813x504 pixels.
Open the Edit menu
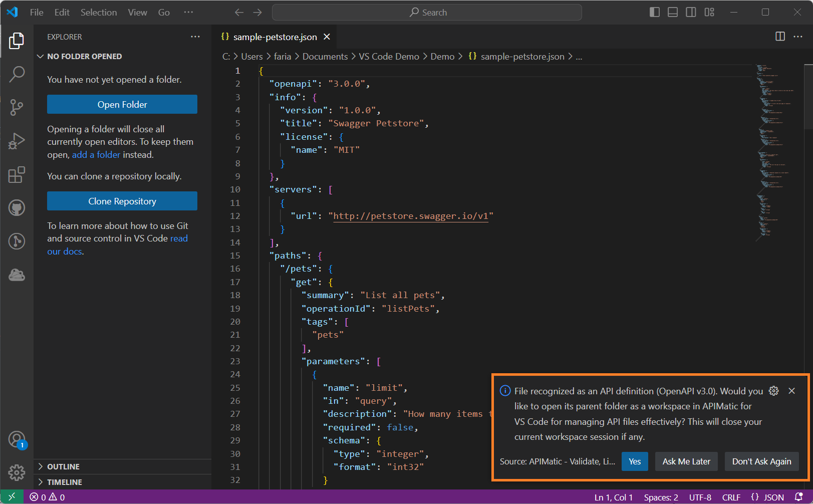tap(62, 13)
